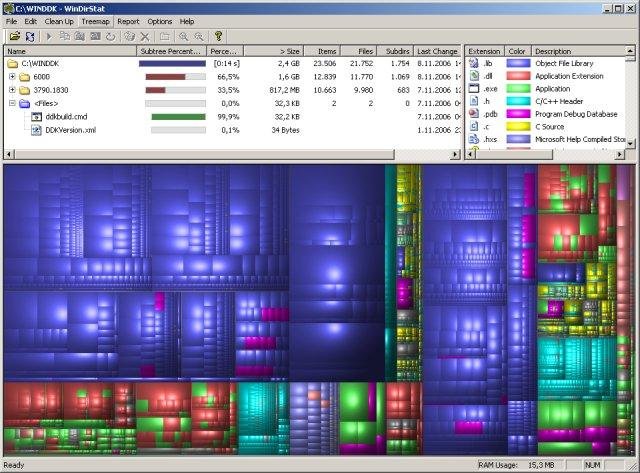This screenshot has height=473, width=640.
Task: Select the C:\WINDDK root tree item
Action: pyautogui.click(x=40, y=64)
